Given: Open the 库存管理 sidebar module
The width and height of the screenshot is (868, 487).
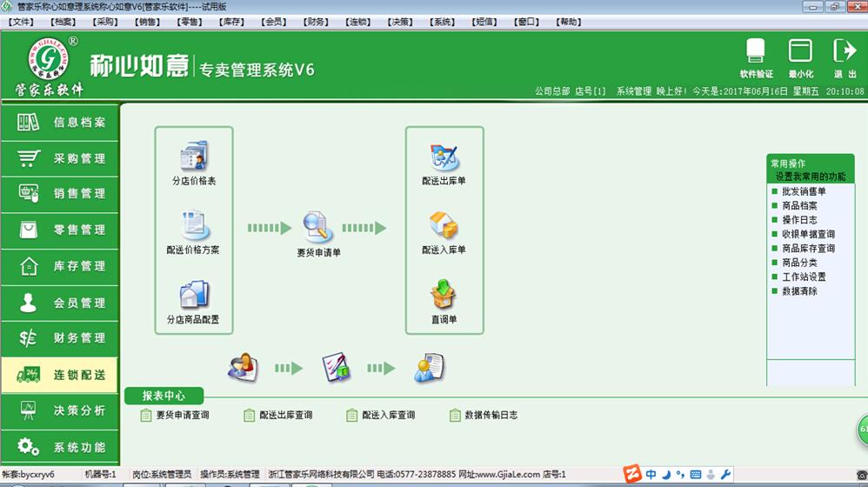Looking at the screenshot, I should (60, 267).
